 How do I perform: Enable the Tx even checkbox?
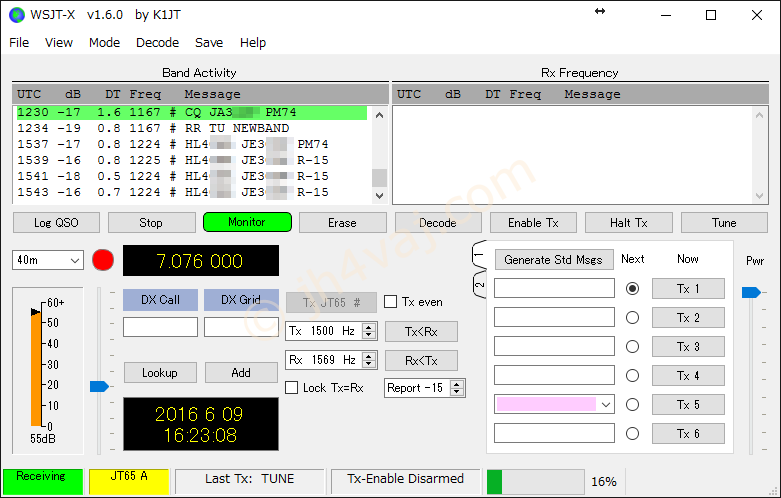391,302
